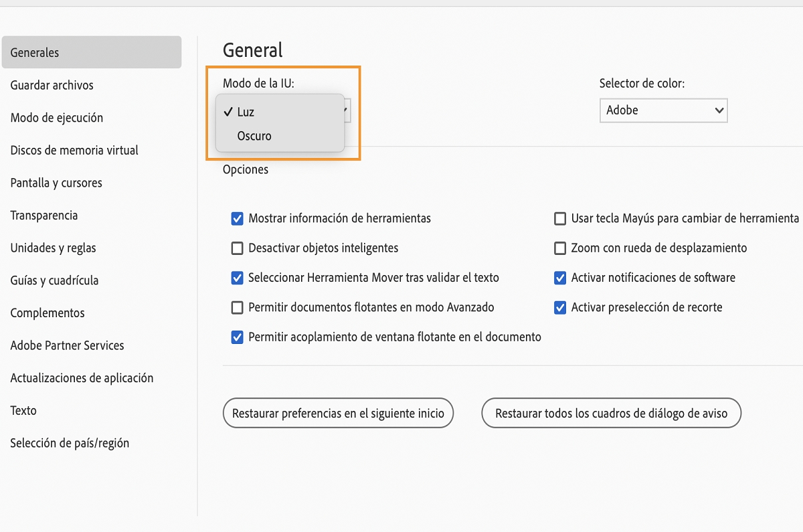Select the Transparencia sidebar item
This screenshot has height=532, width=803.
click(x=44, y=215)
